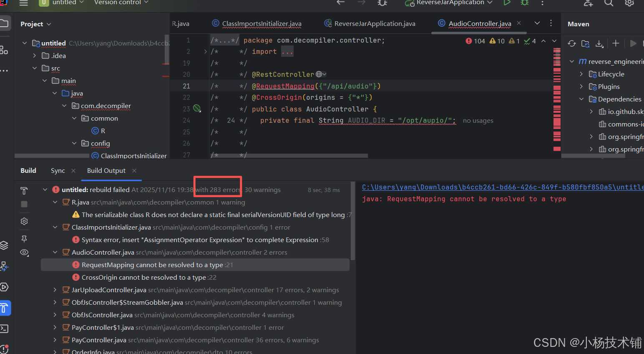Collapse the AudioController.java errors node
The height and width of the screenshot is (354, 644).
coord(55,252)
